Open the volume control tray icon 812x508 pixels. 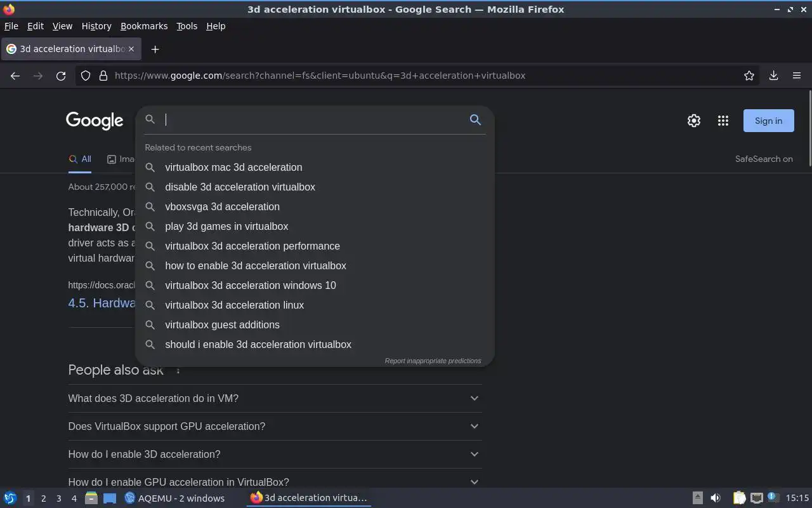click(716, 498)
